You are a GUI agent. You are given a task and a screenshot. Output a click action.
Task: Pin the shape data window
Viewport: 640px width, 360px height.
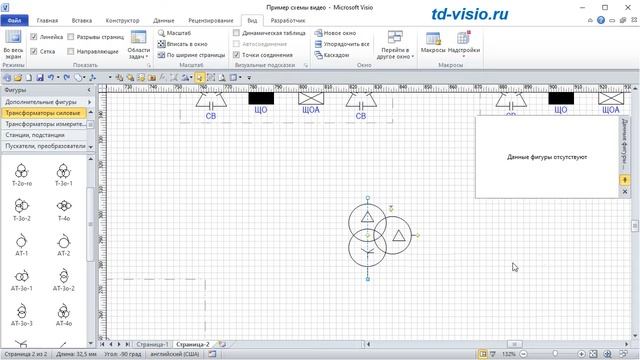624,180
